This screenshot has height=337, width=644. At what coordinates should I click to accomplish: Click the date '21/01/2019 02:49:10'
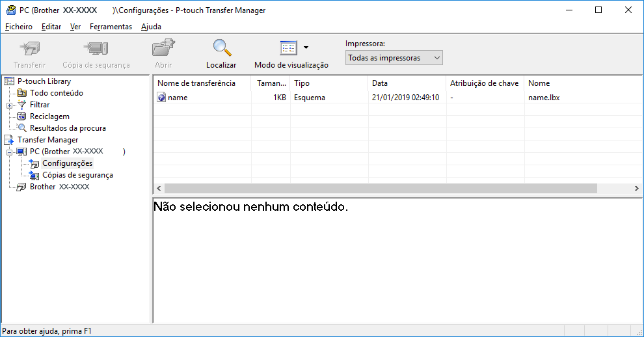[405, 98]
